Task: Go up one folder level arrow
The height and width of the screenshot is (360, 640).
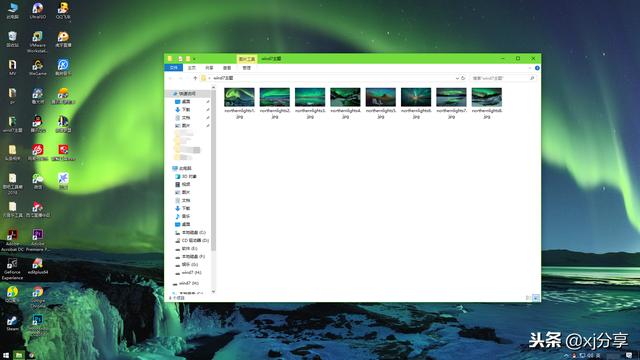Action: [x=195, y=78]
